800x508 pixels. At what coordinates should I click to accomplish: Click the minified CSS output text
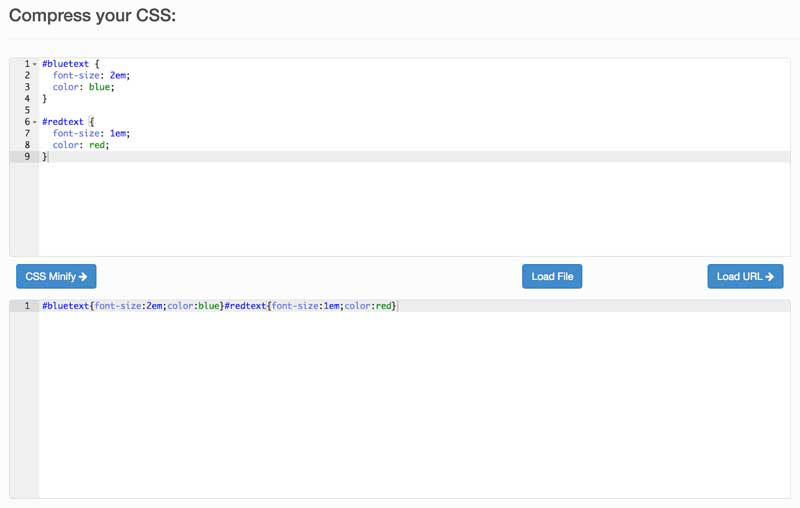220,306
